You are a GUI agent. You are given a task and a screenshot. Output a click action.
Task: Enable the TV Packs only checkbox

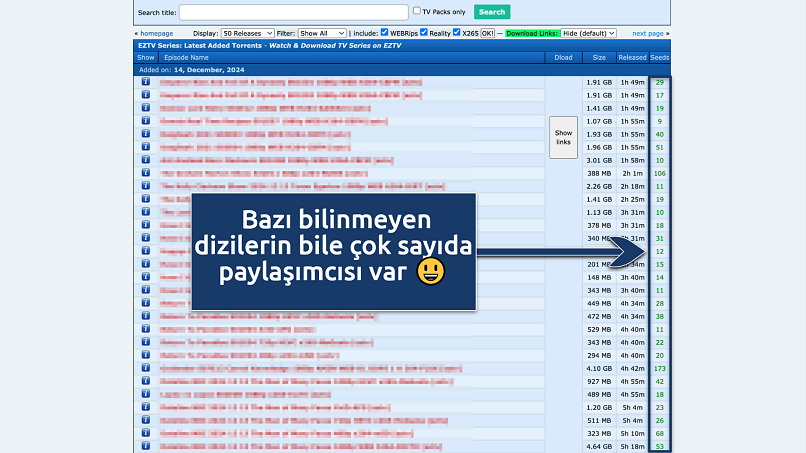coord(417,11)
